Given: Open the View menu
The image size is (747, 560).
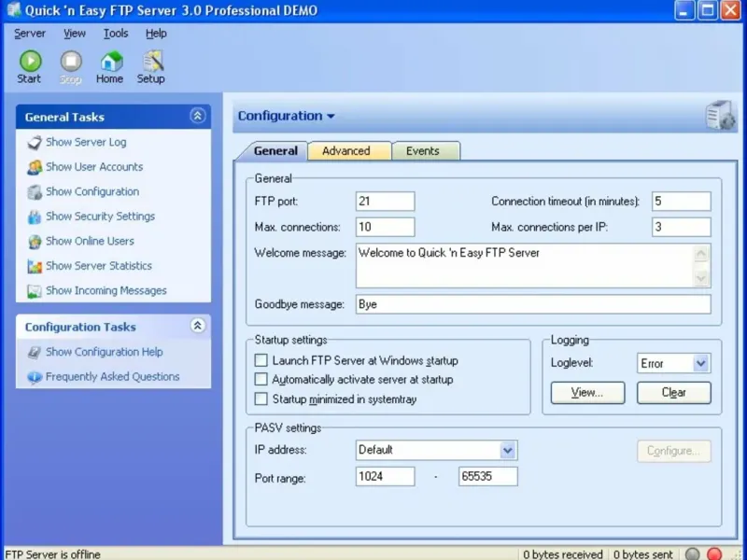Looking at the screenshot, I should [75, 34].
